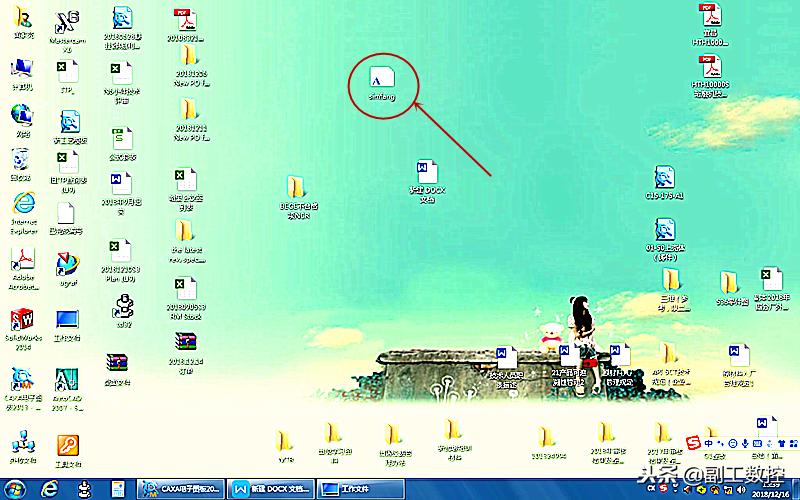Select the 2017年 folder near bottom
The width and height of the screenshot is (800, 500).
tap(664, 442)
